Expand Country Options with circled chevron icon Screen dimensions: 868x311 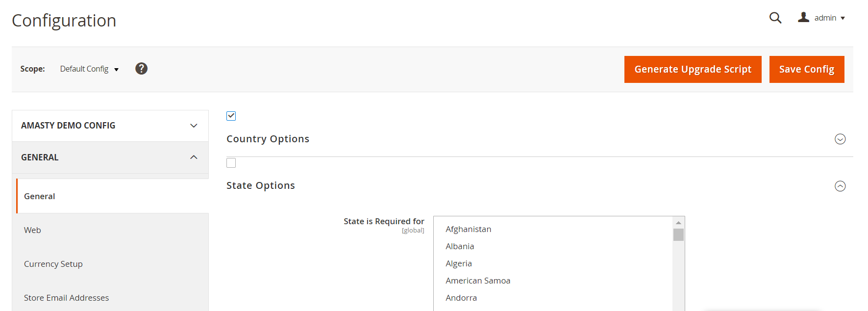(840, 139)
